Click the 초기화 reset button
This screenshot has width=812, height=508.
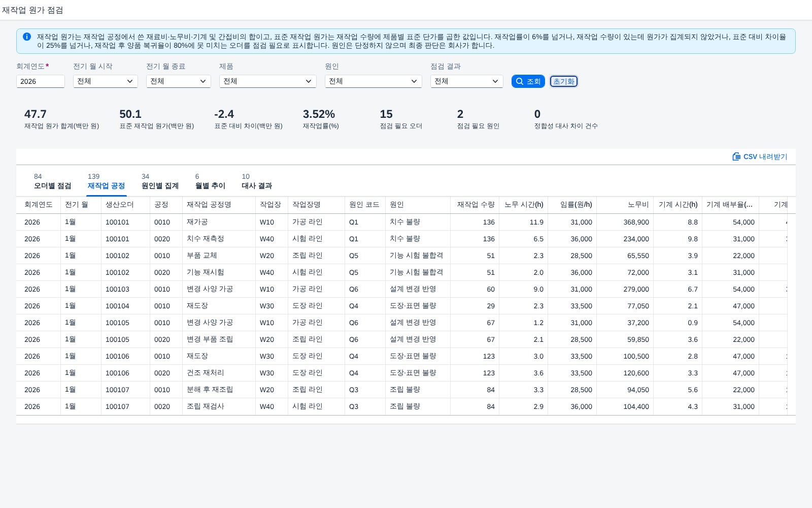tap(564, 81)
